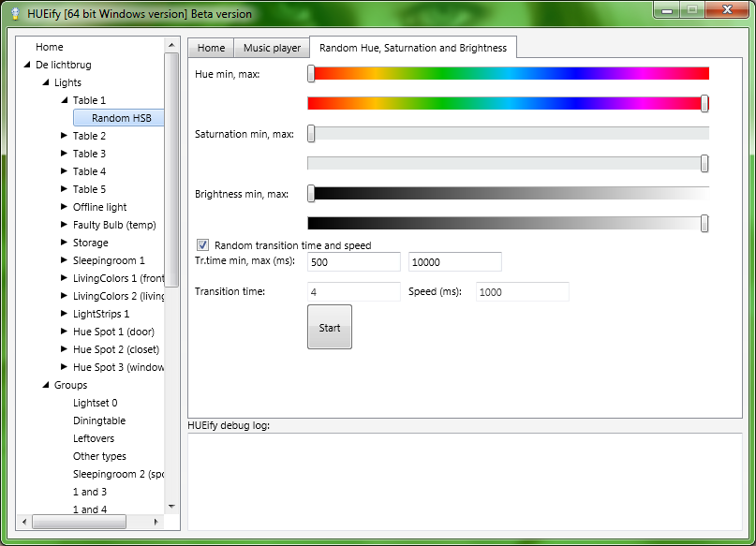The height and width of the screenshot is (546, 756).
Task: Expand the LightStrips 1 node
Action: 64,314
